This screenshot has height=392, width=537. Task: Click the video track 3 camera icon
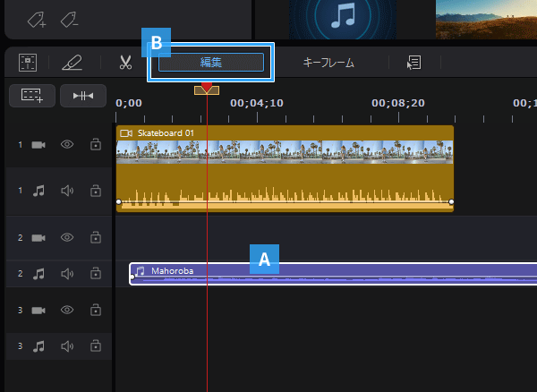coord(38,311)
